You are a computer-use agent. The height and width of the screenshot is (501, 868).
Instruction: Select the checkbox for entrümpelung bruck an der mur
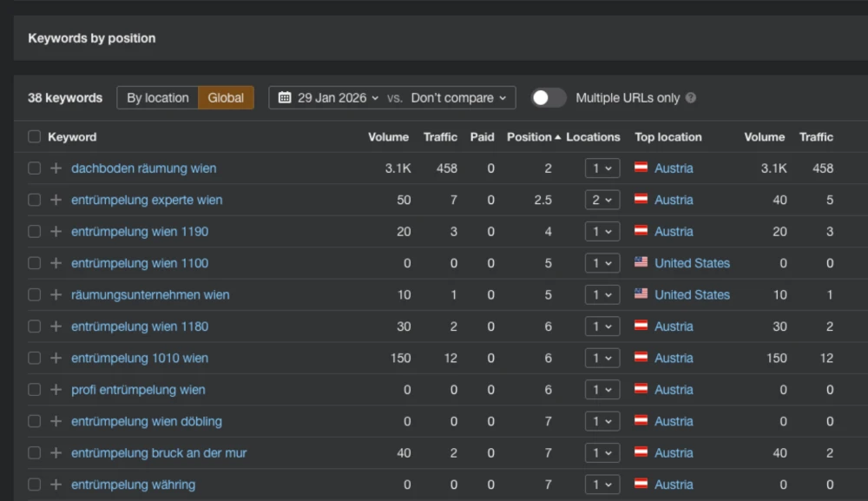click(34, 453)
